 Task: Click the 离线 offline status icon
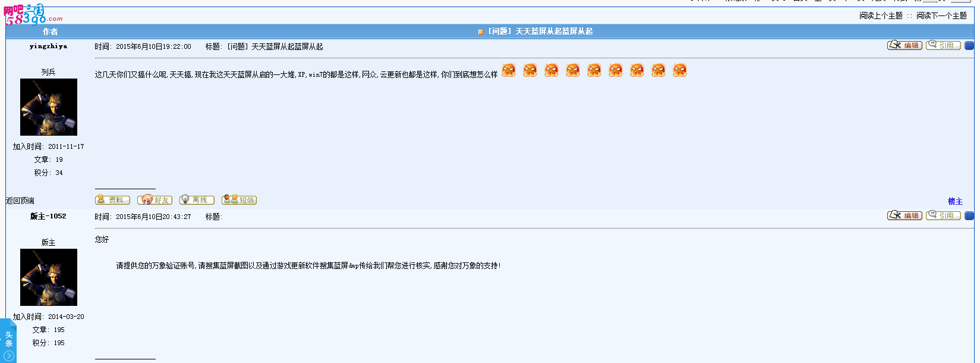pos(197,200)
